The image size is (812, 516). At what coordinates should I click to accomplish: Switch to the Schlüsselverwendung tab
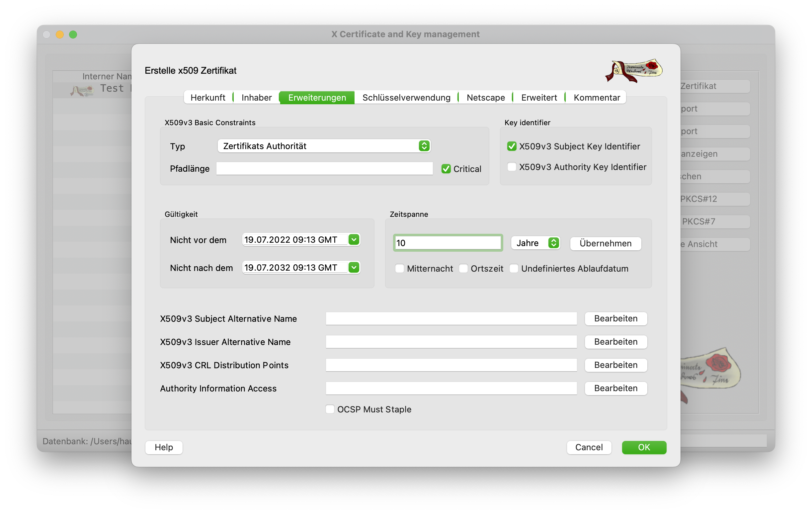click(x=406, y=98)
